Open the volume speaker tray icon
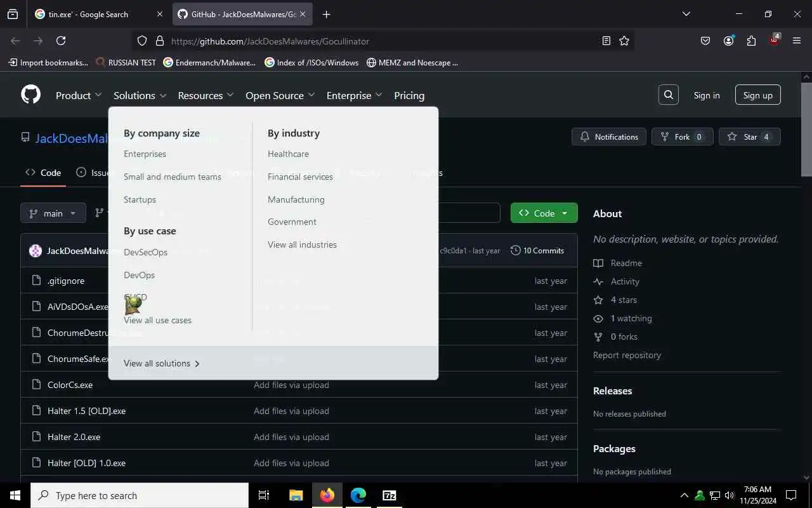Image resolution: width=812 pixels, height=508 pixels. pos(729,495)
